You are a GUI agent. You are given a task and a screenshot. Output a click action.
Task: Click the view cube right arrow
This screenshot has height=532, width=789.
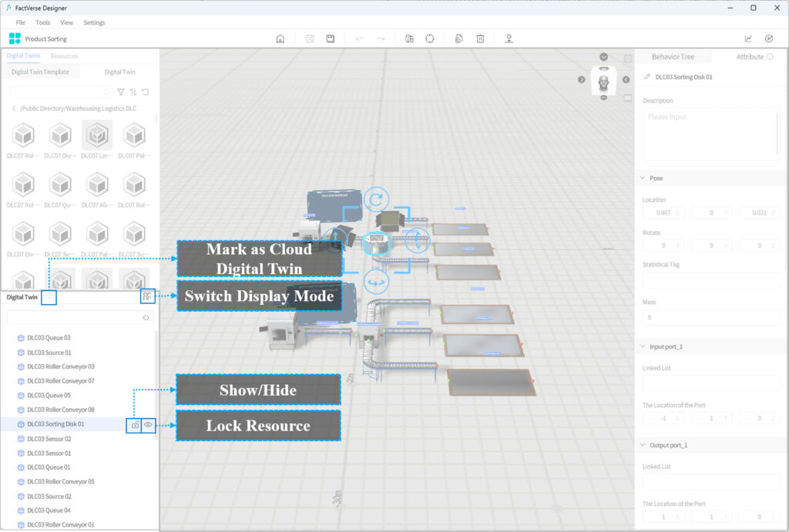tap(626, 79)
